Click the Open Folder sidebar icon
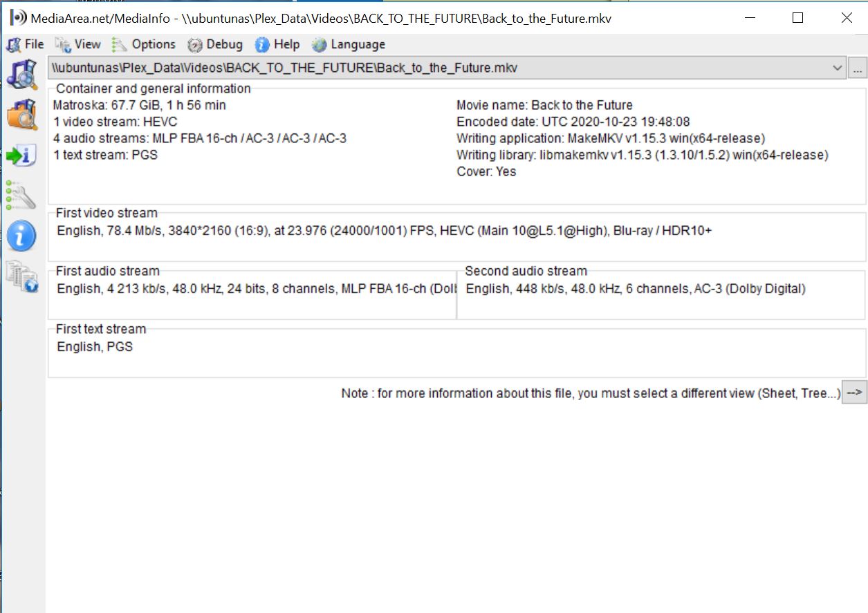This screenshot has height=613, width=868. 21,115
